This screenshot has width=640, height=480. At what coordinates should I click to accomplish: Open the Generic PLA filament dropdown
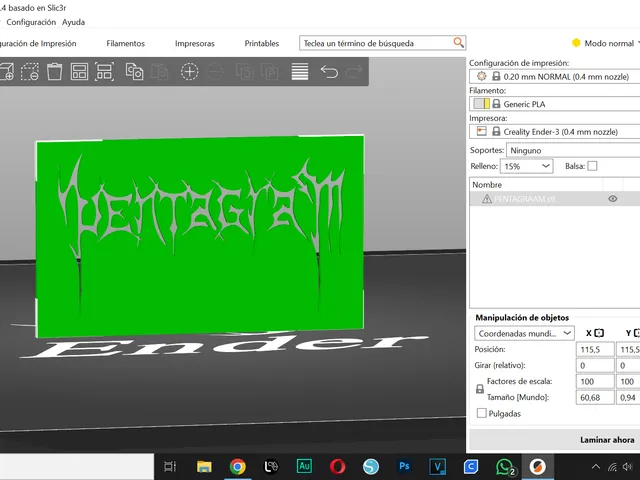pyautogui.click(x=554, y=104)
